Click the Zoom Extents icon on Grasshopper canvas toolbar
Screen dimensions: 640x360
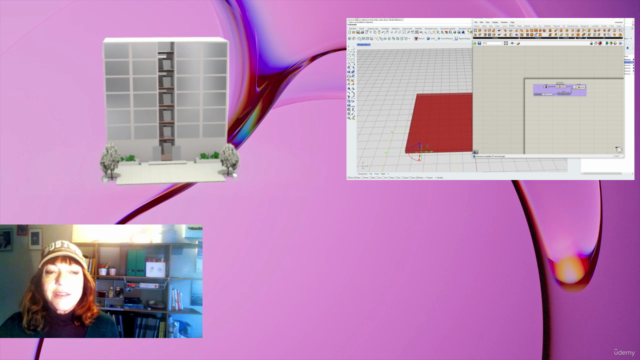pos(506,43)
